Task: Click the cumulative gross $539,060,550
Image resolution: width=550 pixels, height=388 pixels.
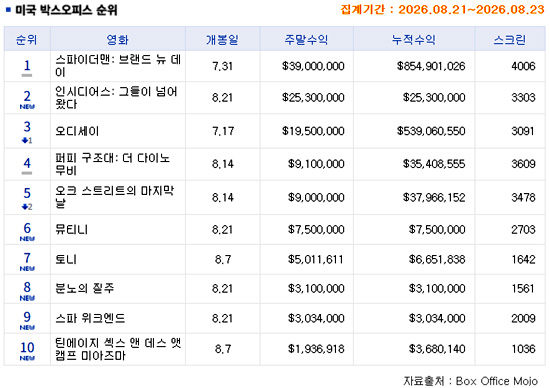Action: pos(431,131)
